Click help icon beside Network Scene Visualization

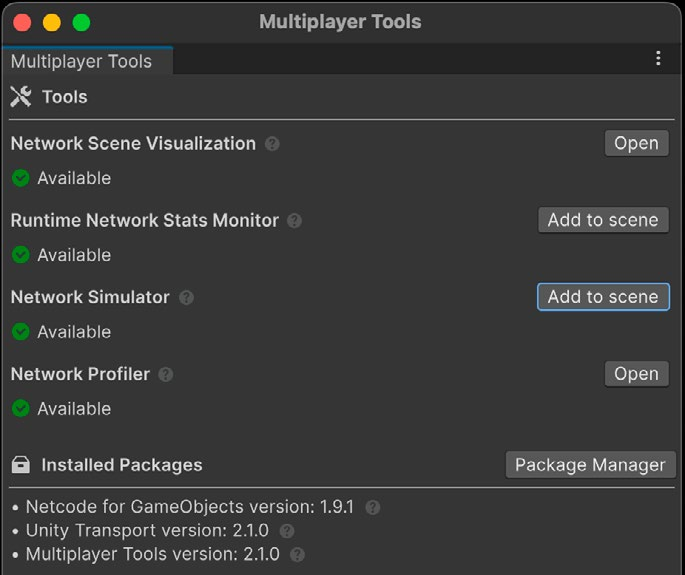[x=272, y=144]
